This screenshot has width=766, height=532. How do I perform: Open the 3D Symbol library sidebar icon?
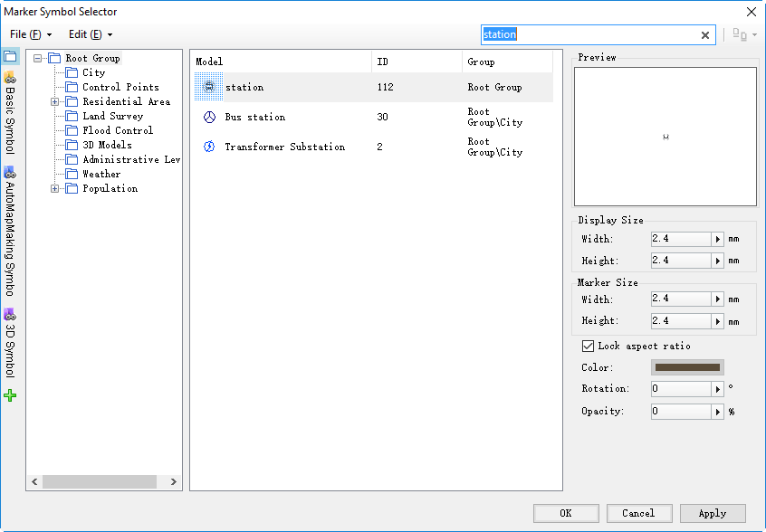[x=10, y=314]
